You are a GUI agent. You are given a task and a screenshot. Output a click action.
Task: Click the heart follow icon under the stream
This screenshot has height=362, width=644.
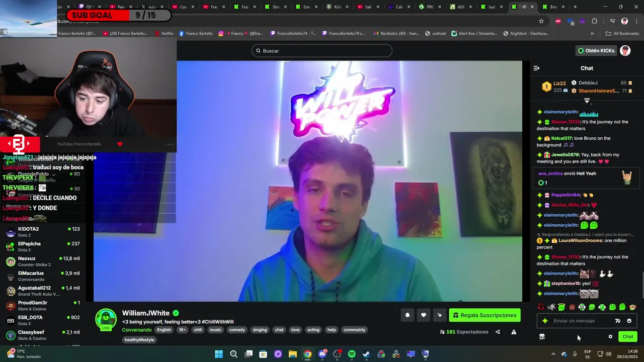[424, 315]
